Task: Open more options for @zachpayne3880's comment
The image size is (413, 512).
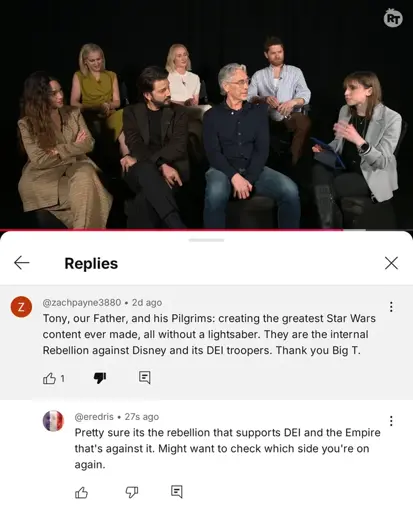Action: coord(391,307)
